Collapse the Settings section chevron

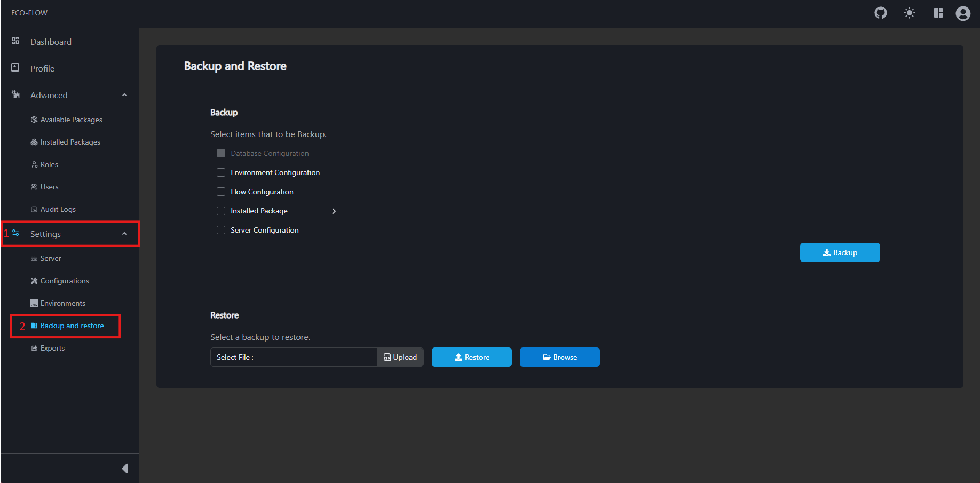coord(124,234)
